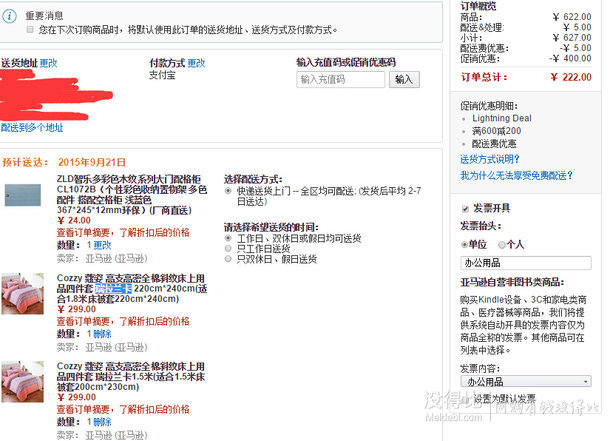
Task: View order summary link under 1.5米 bedding
Action: [x=123, y=409]
